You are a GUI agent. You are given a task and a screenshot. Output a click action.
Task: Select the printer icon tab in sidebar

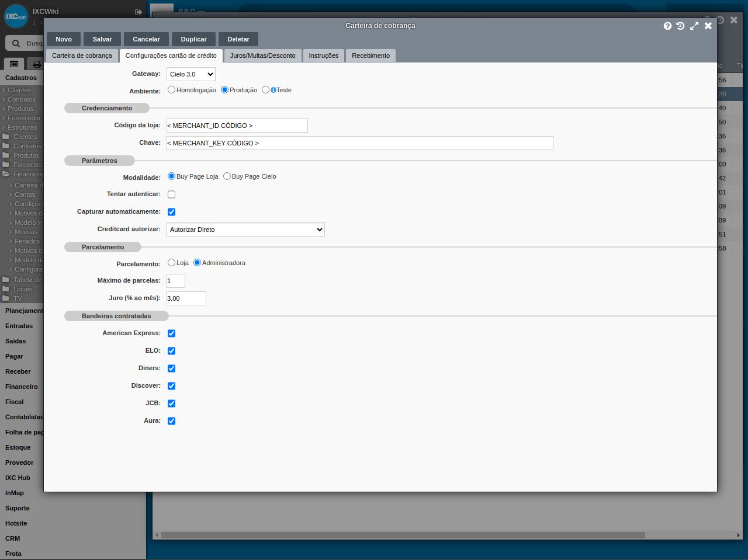37,64
